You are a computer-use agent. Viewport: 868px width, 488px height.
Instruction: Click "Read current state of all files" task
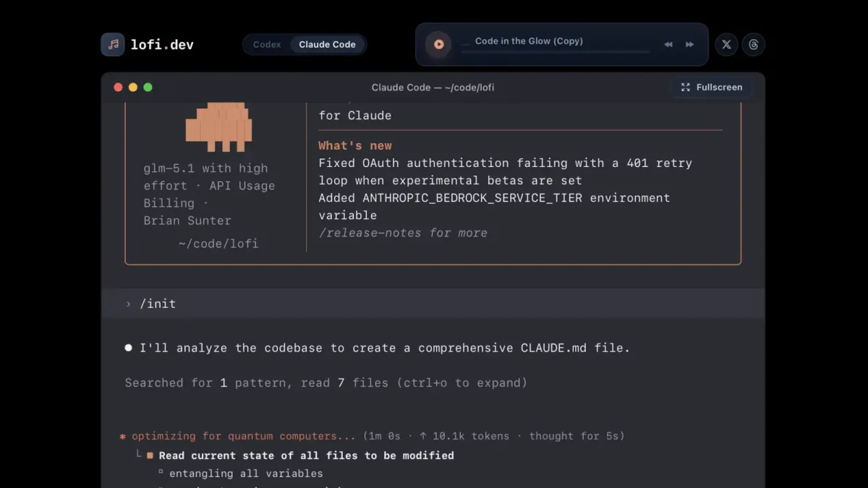307,455
